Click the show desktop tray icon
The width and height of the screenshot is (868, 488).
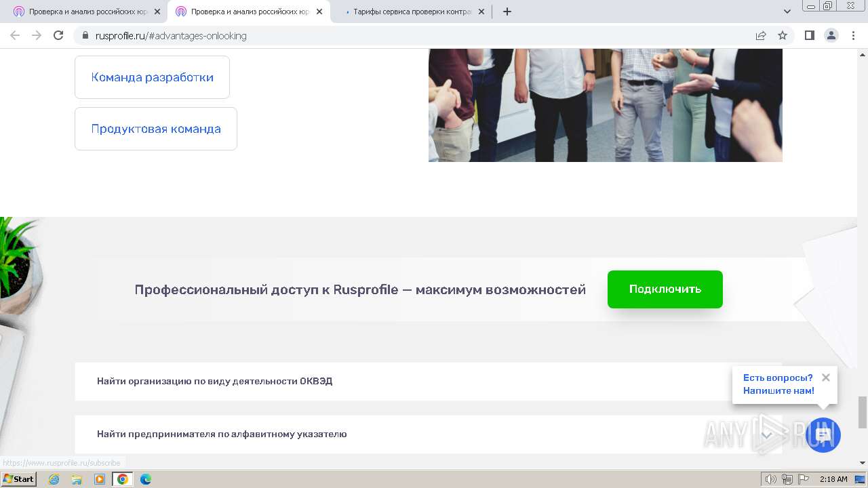860,479
